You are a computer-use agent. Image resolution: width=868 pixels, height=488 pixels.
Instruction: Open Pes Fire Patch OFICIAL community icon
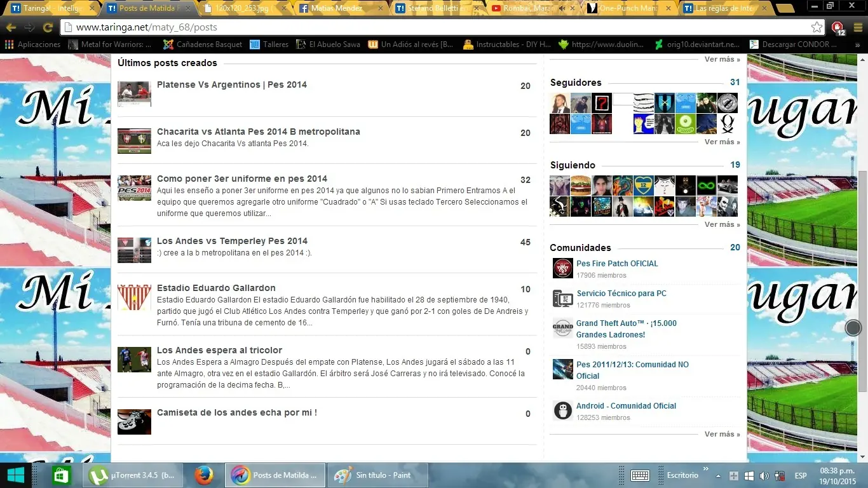pos(562,268)
